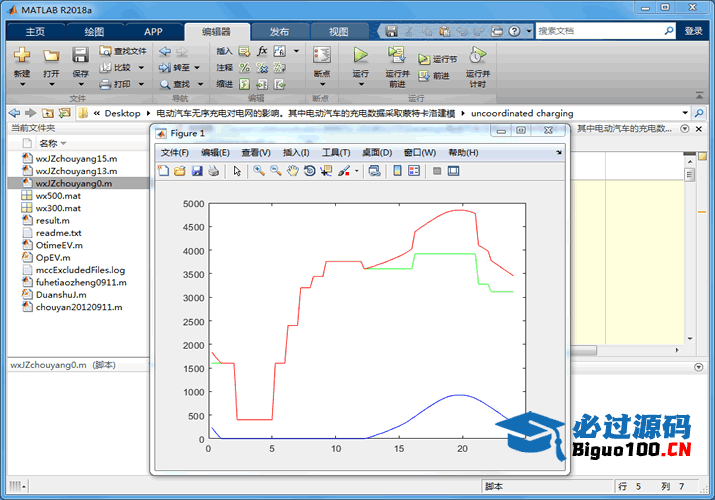This screenshot has width=715, height=500.
Task: Open the 查找 dropdown arrow
Action: [x=201, y=84]
